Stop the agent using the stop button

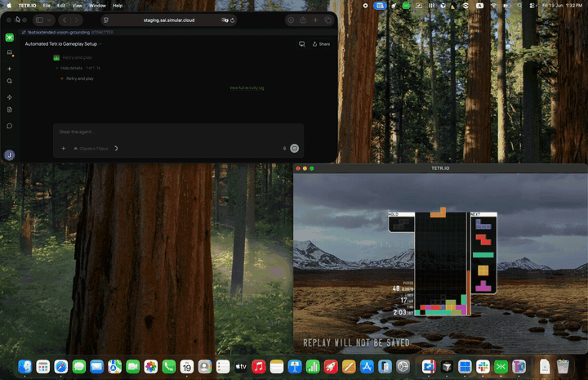pyautogui.click(x=294, y=148)
